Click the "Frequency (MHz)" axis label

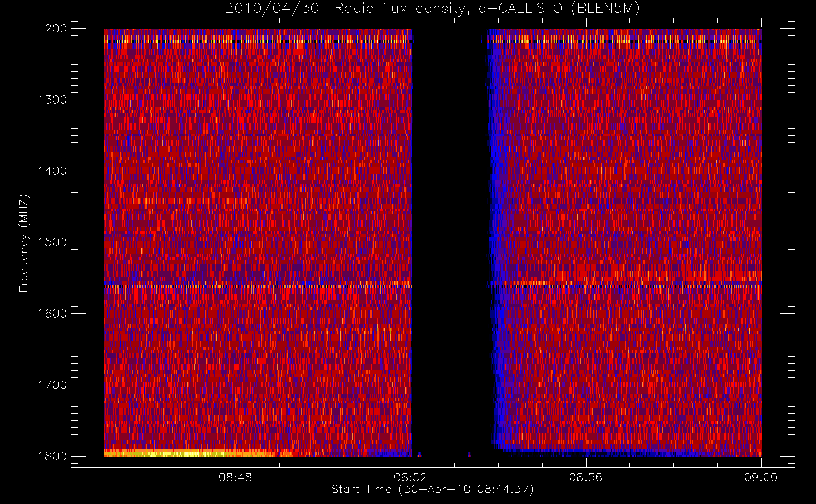[24, 243]
